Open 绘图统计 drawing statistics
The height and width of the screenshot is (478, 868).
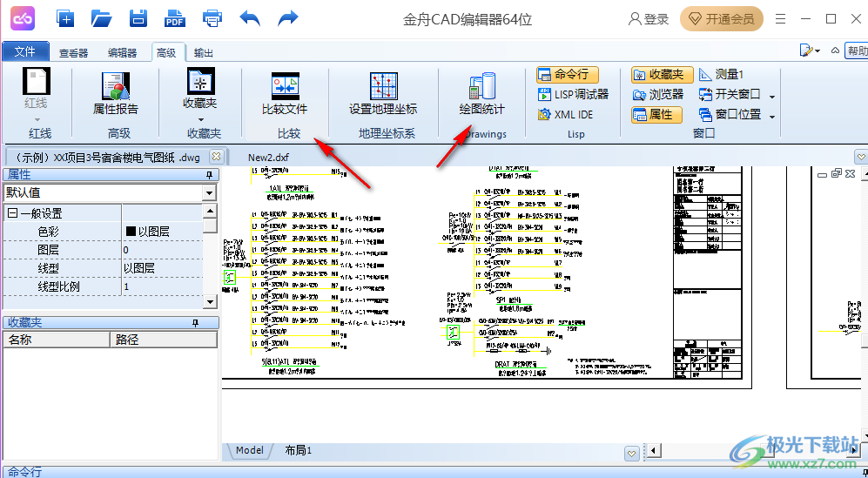point(481,94)
